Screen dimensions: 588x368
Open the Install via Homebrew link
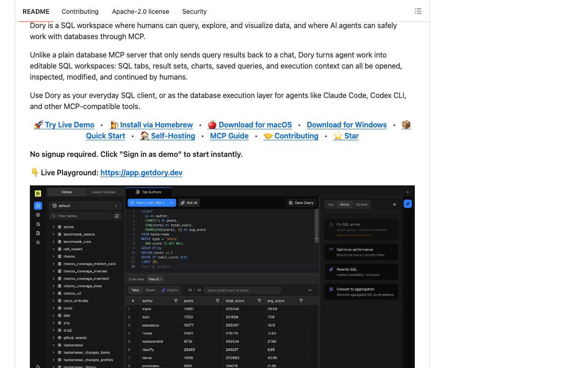(151, 125)
